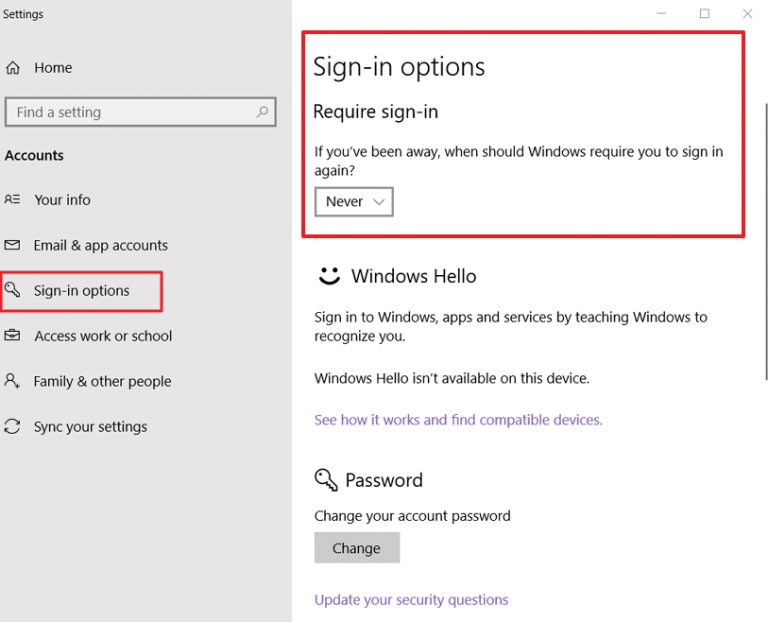Open Sync your settings page
The height and width of the screenshot is (622, 768).
point(91,427)
